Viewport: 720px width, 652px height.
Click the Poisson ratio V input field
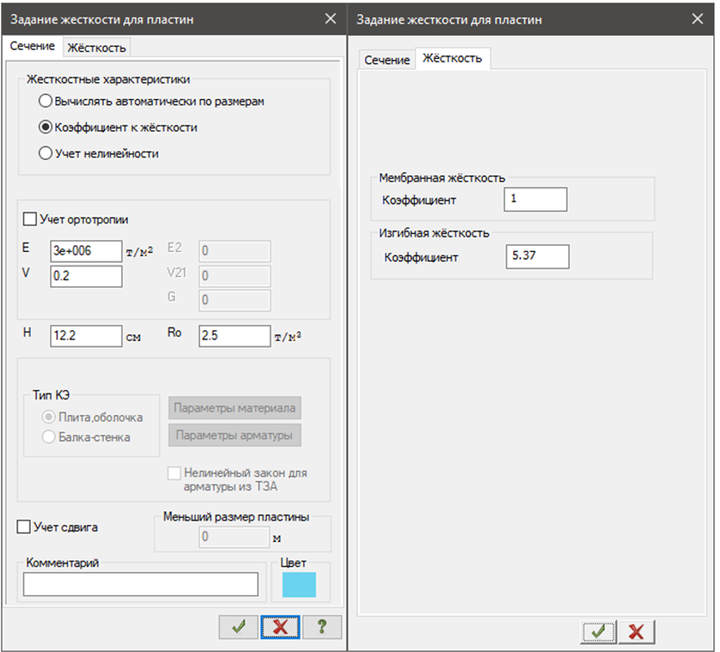tap(86, 276)
